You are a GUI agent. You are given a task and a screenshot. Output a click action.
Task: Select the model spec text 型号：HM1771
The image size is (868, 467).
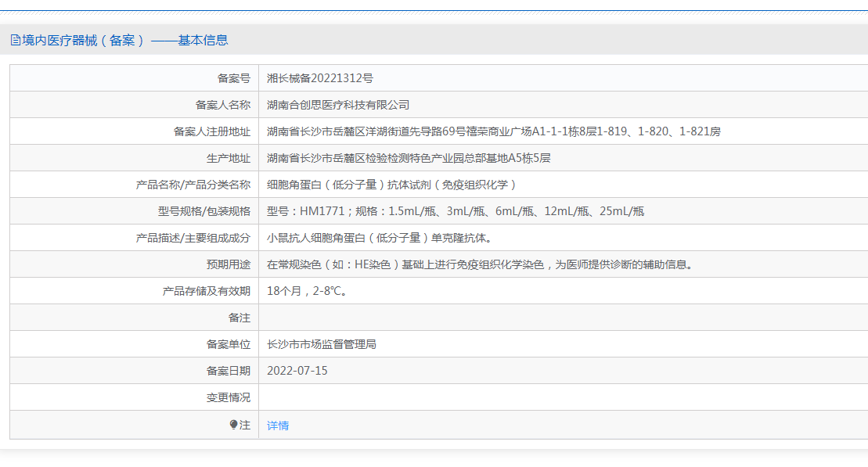click(305, 210)
